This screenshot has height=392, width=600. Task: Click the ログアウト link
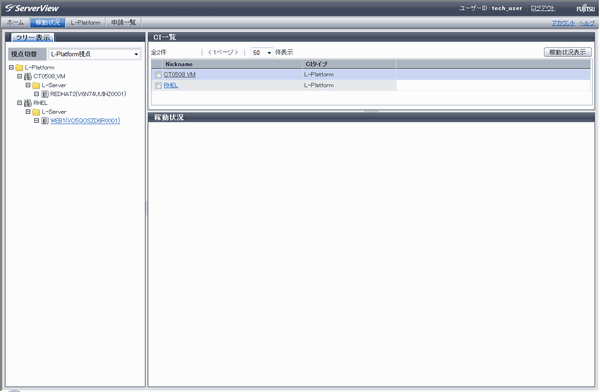coord(543,8)
